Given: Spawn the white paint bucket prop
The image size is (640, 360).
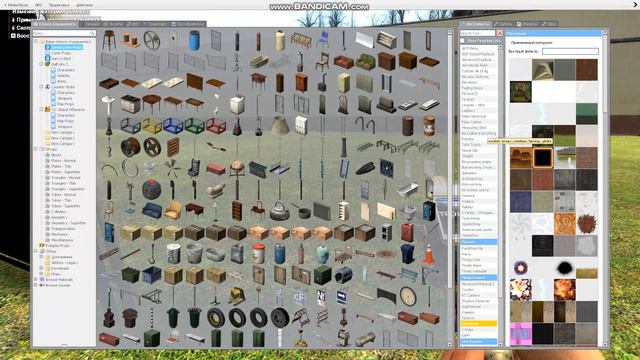Looking at the screenshot, I should point(173,254).
